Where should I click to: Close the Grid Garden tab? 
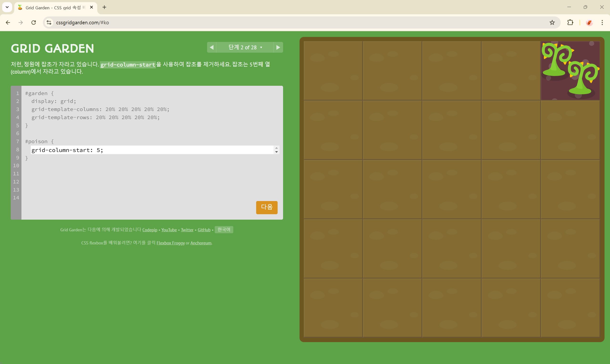[91, 7]
